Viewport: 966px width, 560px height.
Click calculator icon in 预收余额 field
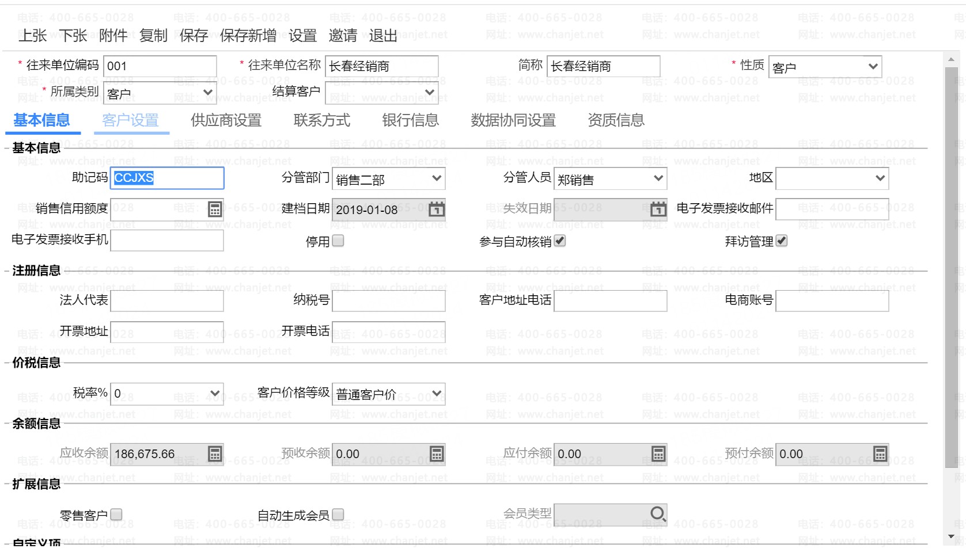[437, 454]
